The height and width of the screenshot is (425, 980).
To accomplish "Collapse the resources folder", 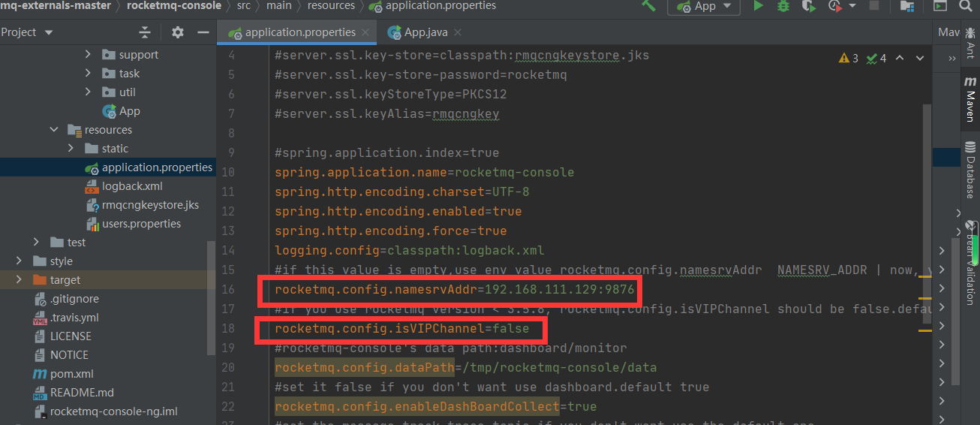I will point(54,129).
